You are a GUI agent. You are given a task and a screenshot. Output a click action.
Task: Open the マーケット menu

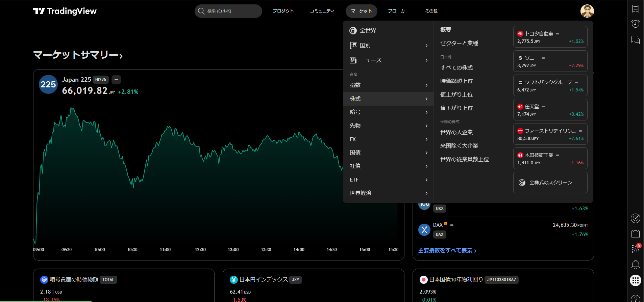362,11
